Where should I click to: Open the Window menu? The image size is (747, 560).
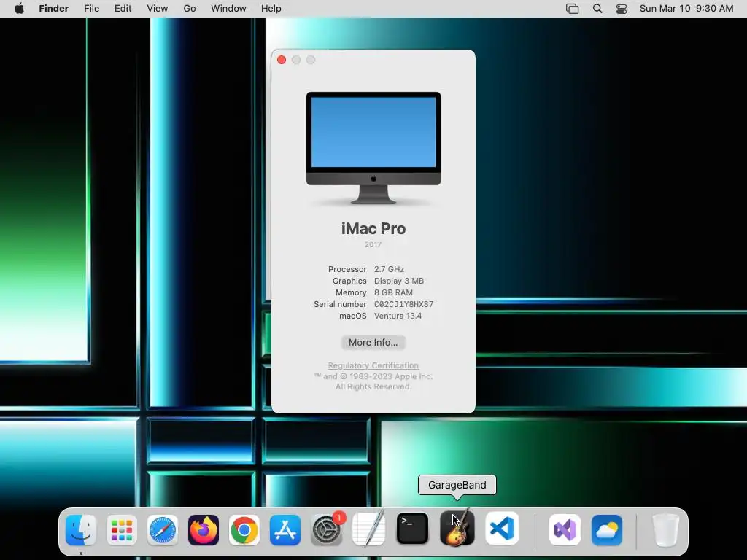tap(228, 9)
